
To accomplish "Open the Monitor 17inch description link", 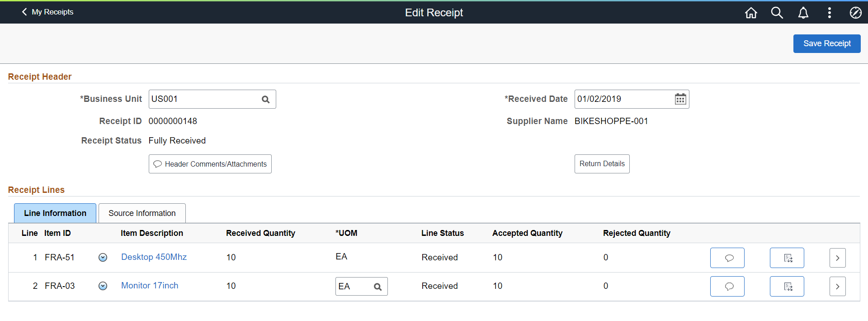I will [x=150, y=286].
